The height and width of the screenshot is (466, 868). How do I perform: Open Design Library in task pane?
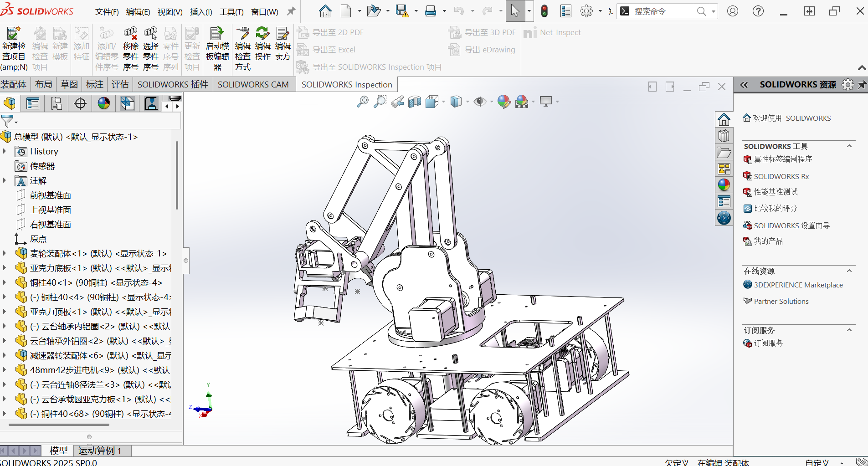(724, 136)
